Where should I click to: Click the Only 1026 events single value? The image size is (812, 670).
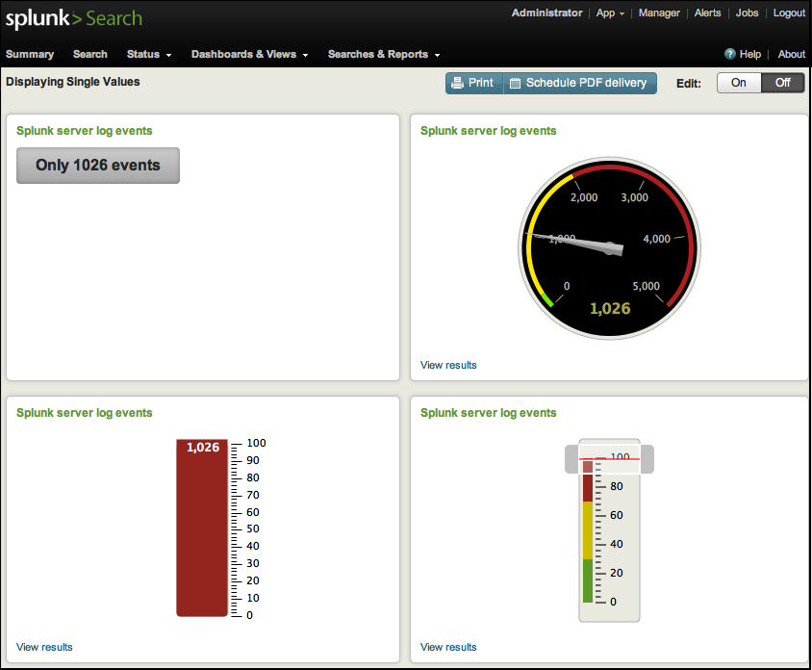point(98,166)
